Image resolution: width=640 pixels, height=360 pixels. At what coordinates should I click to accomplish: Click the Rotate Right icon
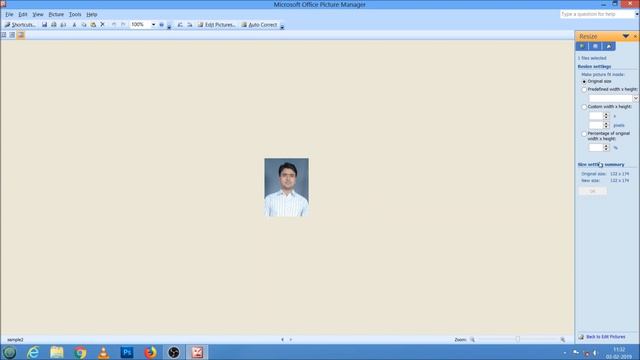[190, 25]
